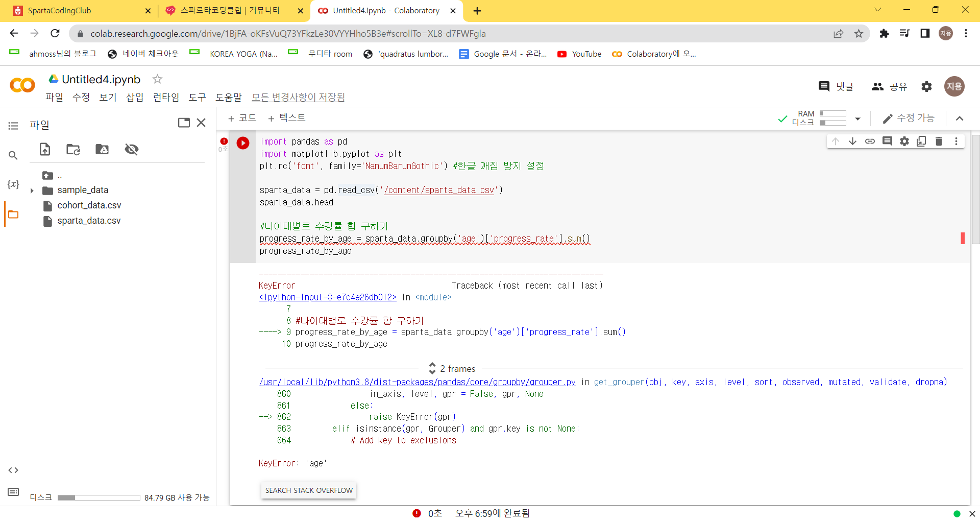Click Search Stack Overflow button
This screenshot has width=980, height=521.
[309, 490]
